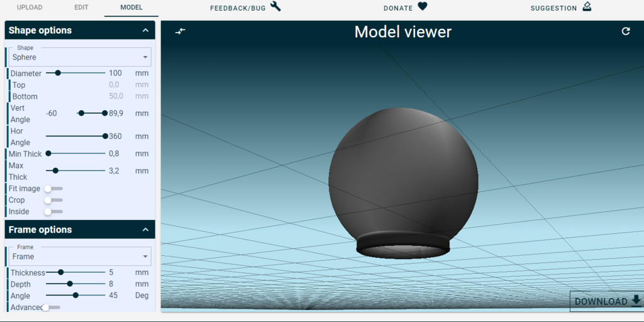Click the Max Thick value 3,2

114,171
